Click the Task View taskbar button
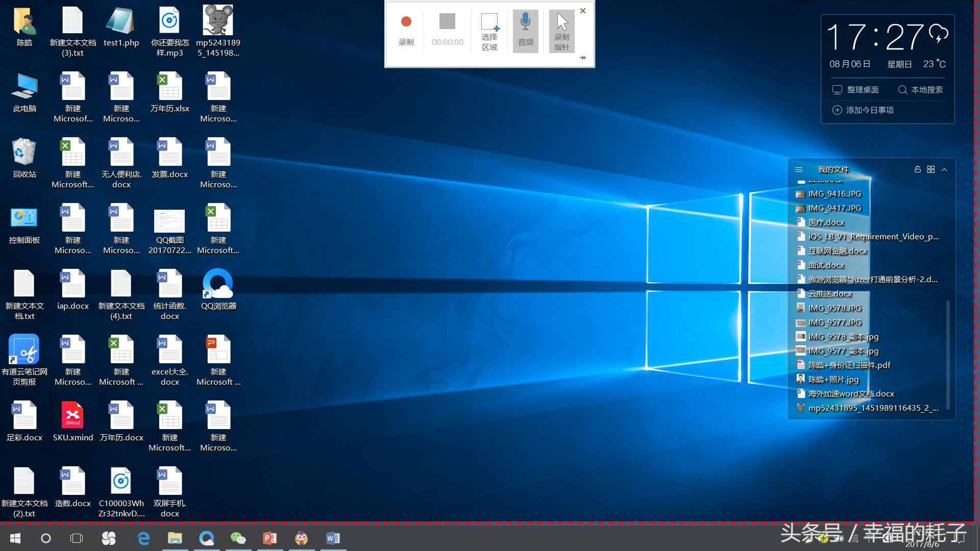Viewport: 980px width, 551px height. point(77,538)
